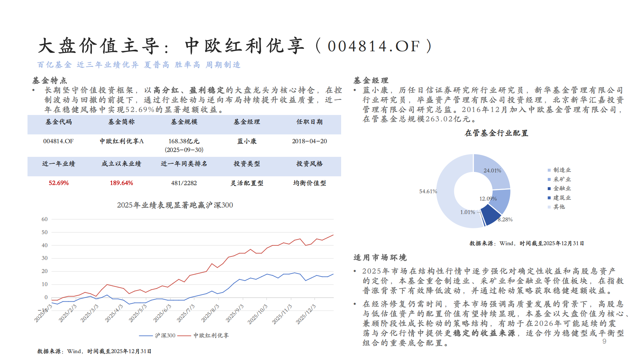Click the page number 9
Viewport: 644px width, 362px height.
pos(604,341)
